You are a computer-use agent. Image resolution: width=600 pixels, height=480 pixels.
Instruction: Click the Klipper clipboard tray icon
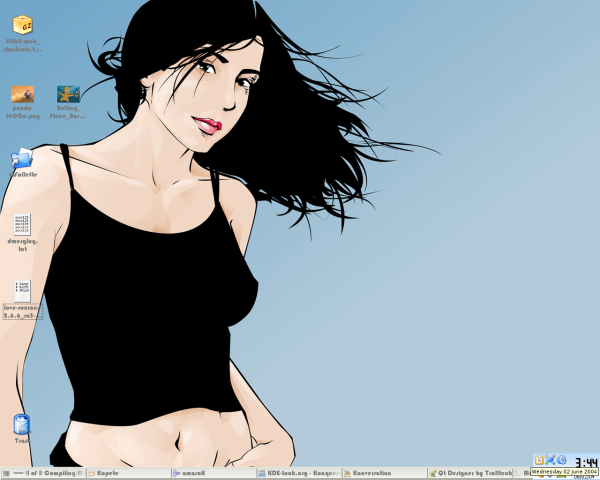pyautogui.click(x=539, y=460)
